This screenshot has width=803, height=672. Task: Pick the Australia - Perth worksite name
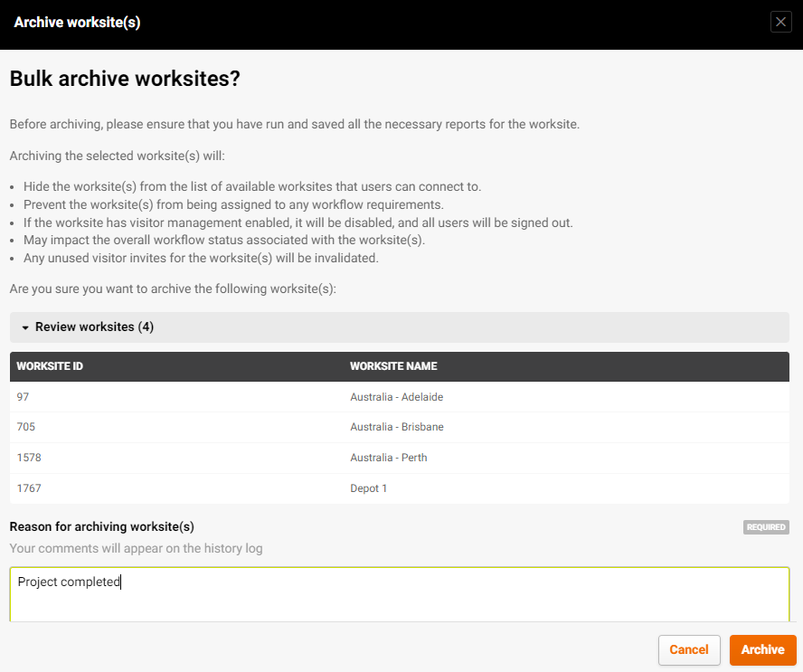[x=388, y=458]
